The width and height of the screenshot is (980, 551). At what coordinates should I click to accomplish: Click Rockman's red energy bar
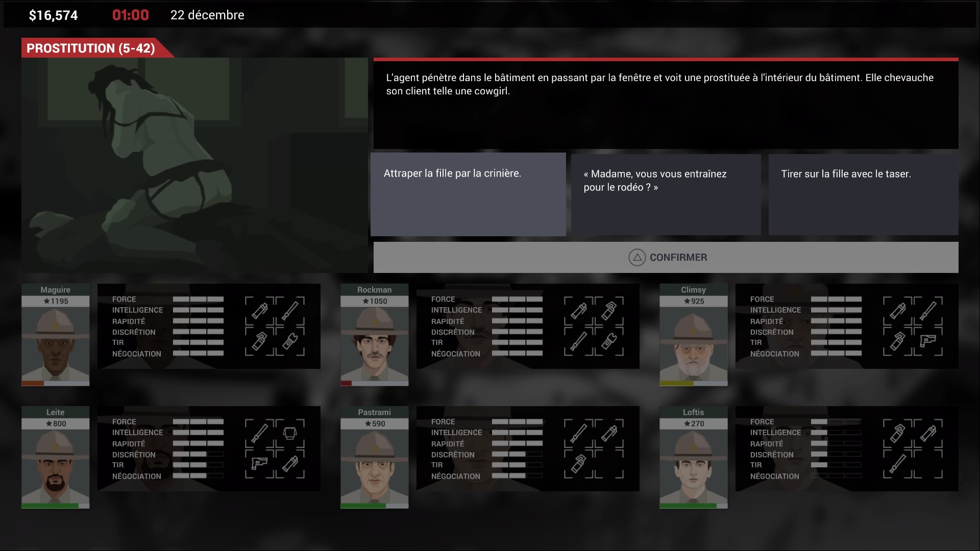pyautogui.click(x=346, y=384)
